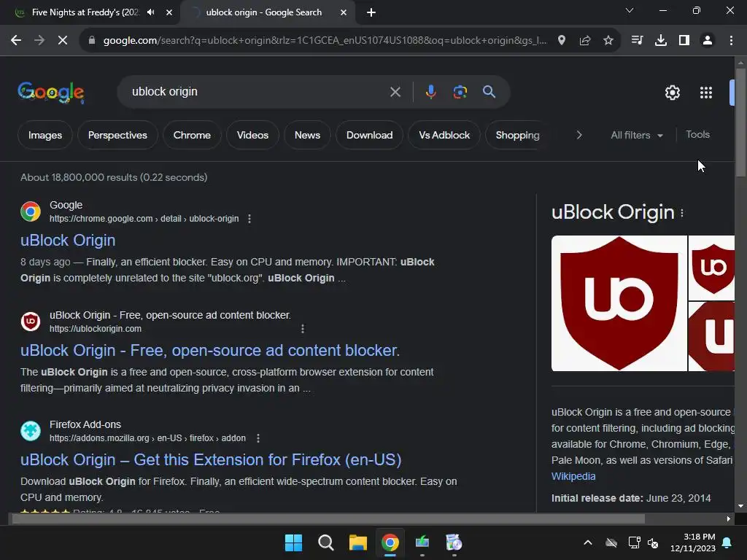
Task: Open a new browser tab
Action: (x=371, y=12)
